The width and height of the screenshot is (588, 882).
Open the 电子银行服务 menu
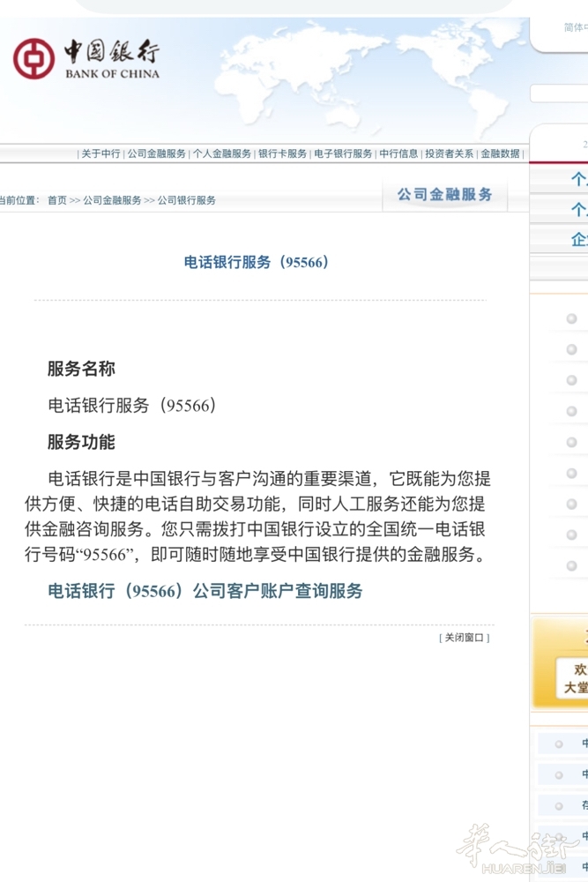coord(343,153)
